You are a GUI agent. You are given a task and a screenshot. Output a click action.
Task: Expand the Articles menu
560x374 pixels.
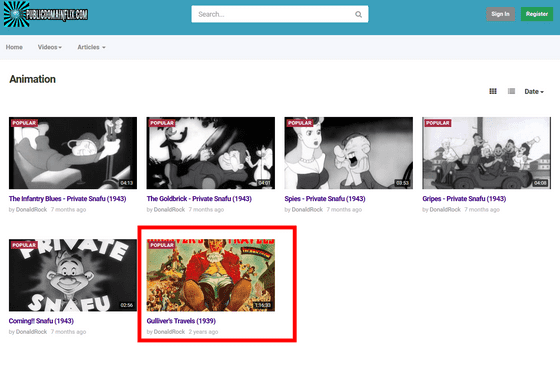pyautogui.click(x=91, y=47)
